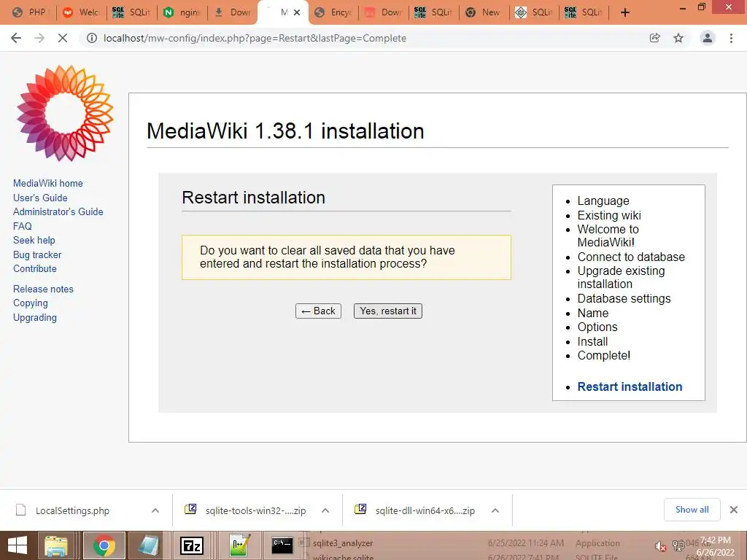Open Bug tracker link
Image resolution: width=747 pixels, height=560 pixels.
point(37,254)
